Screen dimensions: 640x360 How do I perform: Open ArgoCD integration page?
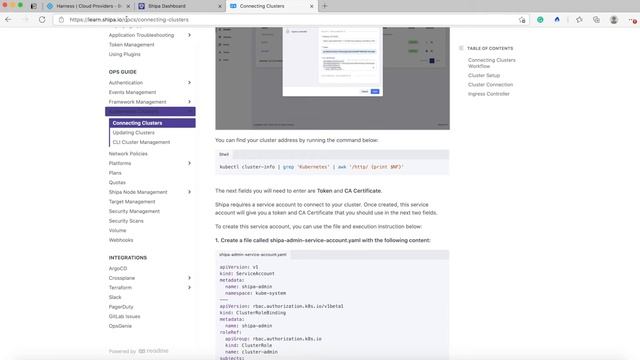[x=118, y=268]
